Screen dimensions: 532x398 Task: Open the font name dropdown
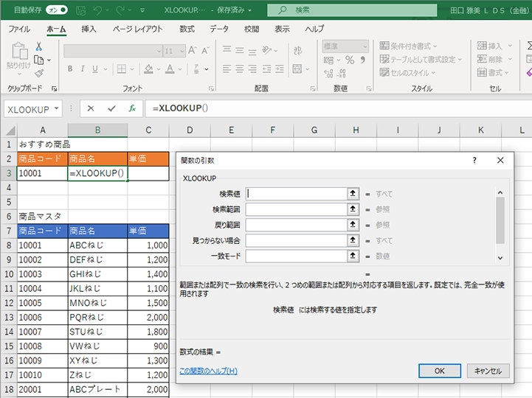[x=159, y=51]
